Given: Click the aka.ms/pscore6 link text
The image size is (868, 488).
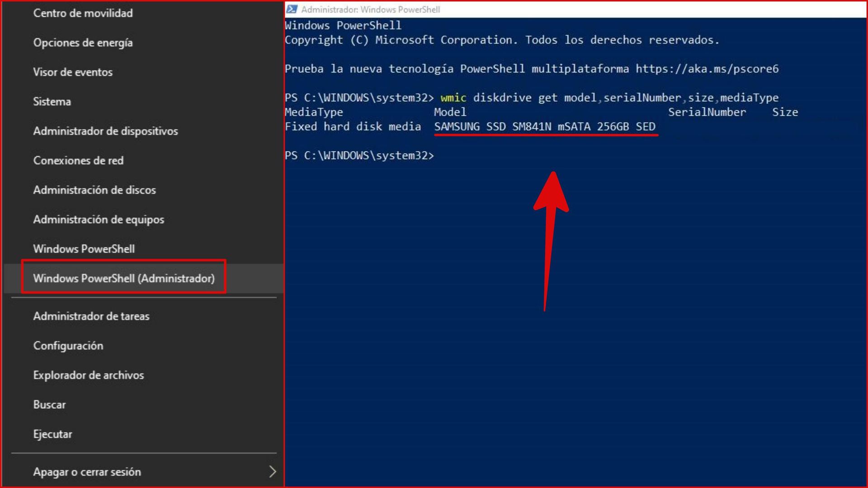Looking at the screenshot, I should [x=707, y=69].
